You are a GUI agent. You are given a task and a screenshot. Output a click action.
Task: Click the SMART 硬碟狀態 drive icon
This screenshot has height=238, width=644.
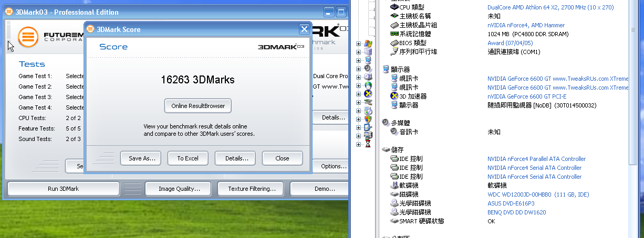pyautogui.click(x=394, y=221)
